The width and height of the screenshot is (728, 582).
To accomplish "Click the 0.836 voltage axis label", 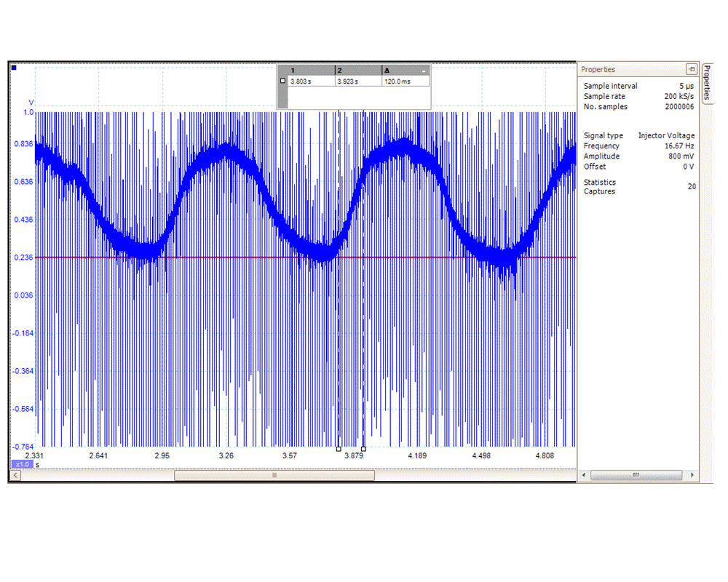I will coord(24,144).
